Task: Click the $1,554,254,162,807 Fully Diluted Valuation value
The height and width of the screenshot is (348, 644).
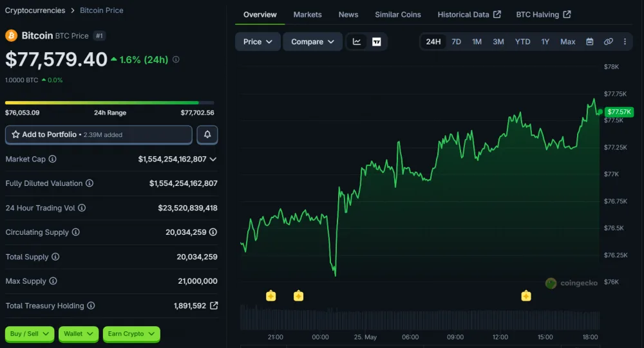Action: (183, 183)
